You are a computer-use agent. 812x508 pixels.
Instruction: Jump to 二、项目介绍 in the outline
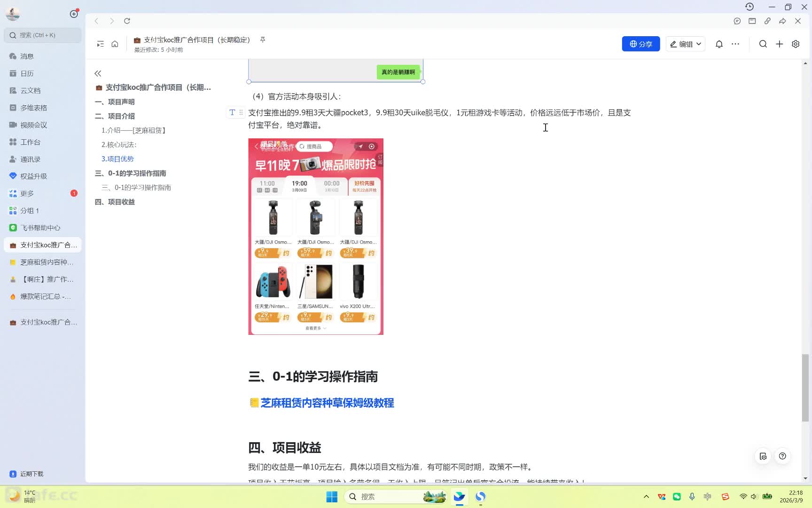pyautogui.click(x=115, y=116)
